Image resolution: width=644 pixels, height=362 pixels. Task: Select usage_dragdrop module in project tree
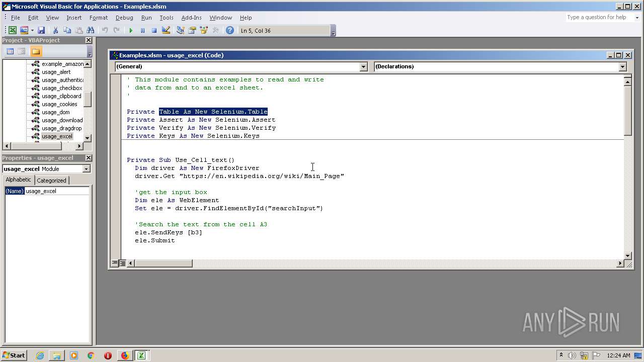(61, 128)
